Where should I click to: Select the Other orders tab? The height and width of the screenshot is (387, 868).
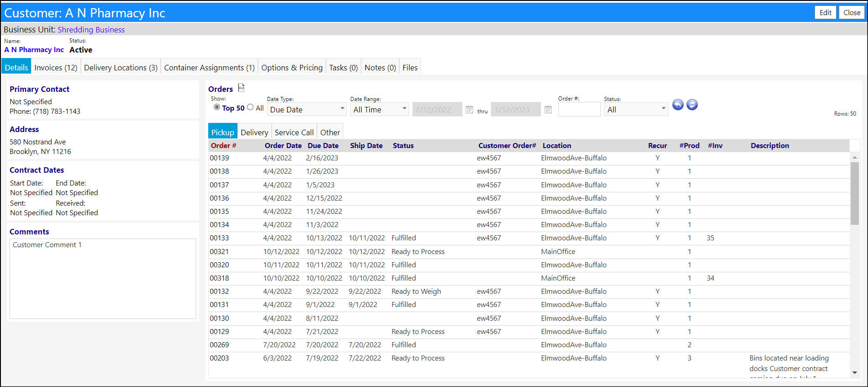click(330, 132)
